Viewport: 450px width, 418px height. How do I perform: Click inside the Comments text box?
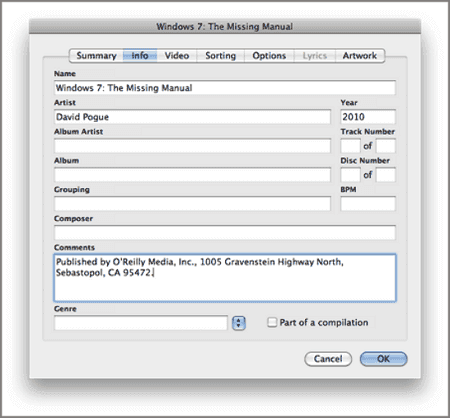pos(225,278)
